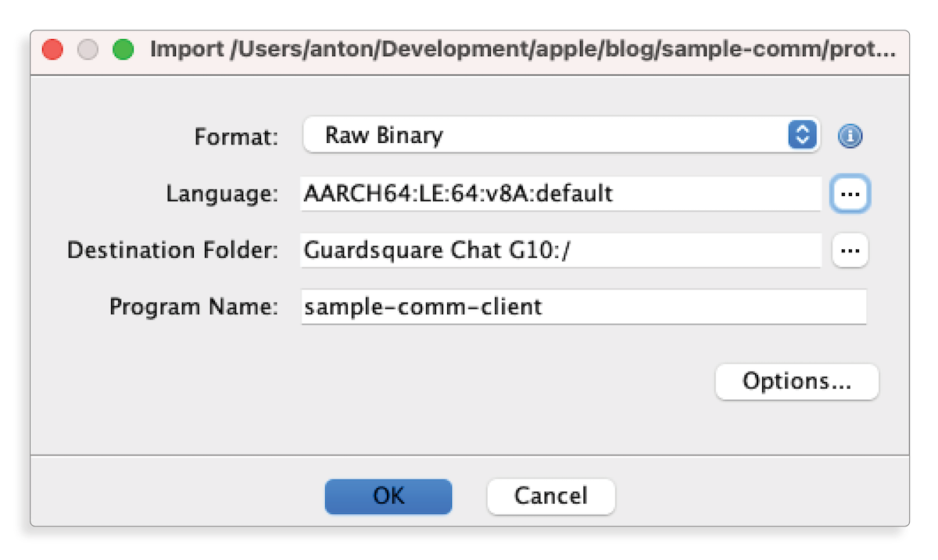Screen dimensions: 938x560
Task: Close the Import dialog with red button
Action: [x=52, y=51]
